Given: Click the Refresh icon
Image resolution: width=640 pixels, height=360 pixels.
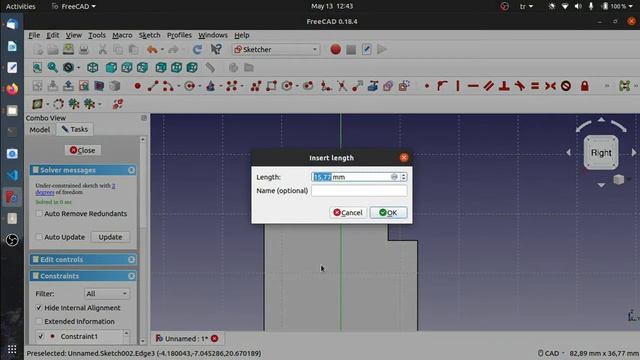Looking at the screenshot, I should [197, 49].
